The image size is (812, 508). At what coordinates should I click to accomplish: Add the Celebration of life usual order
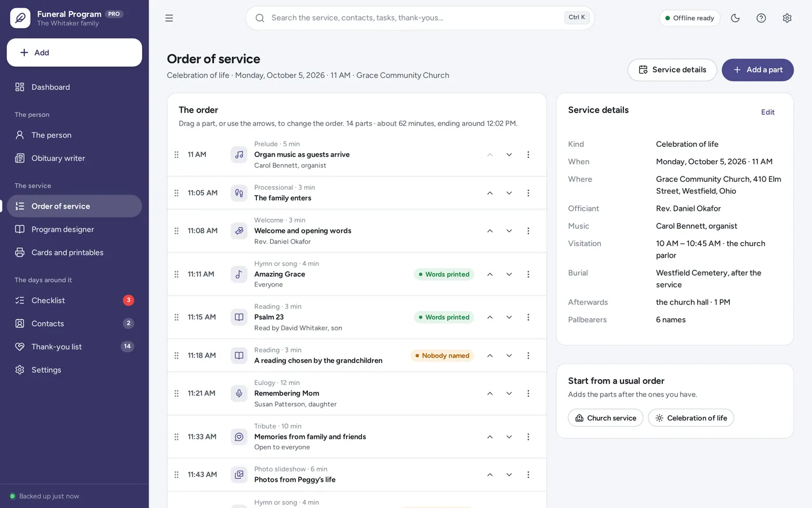point(691,418)
